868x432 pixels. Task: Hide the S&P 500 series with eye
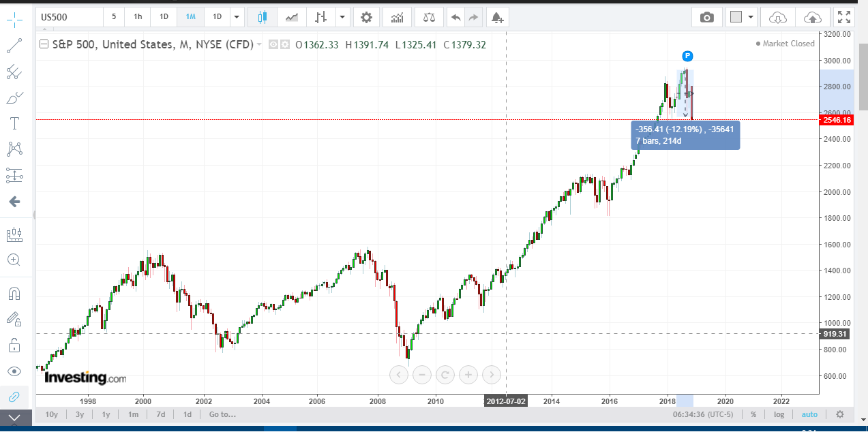tap(273, 44)
